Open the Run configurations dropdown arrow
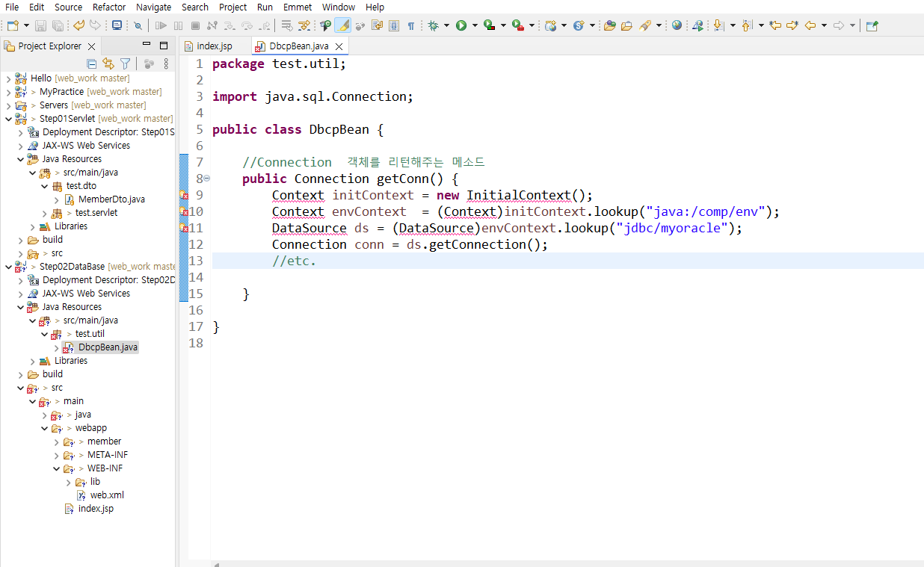 [475, 25]
